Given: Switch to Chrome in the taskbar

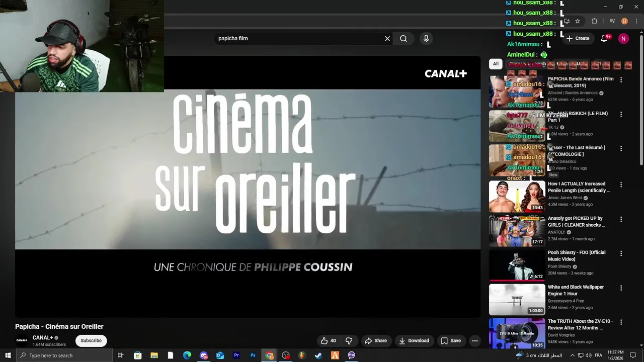Looking at the screenshot, I should tap(269, 355).
